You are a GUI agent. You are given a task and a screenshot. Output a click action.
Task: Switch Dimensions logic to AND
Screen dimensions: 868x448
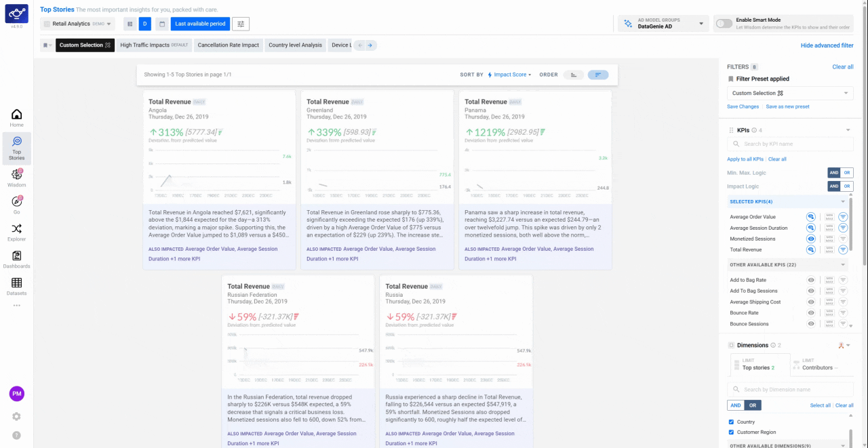click(x=735, y=405)
